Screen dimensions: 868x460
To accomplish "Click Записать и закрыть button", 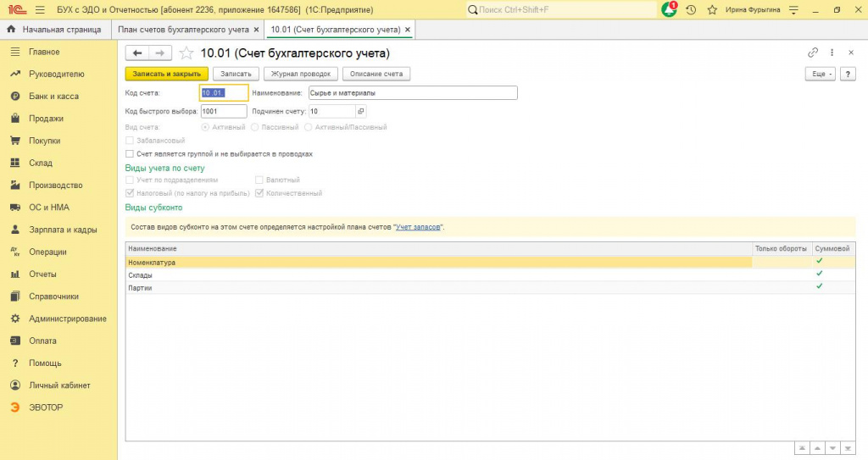I will click(167, 74).
